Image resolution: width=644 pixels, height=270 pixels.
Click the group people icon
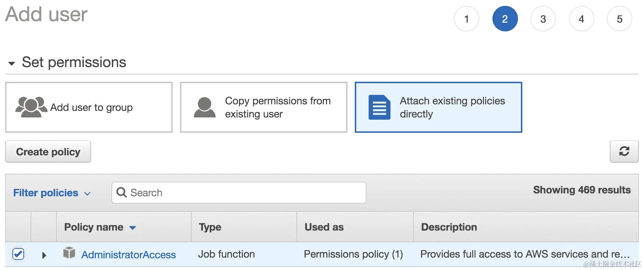(x=31, y=107)
